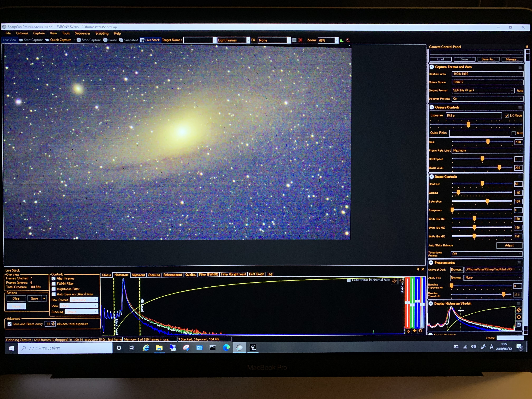Switch to the Enhancement tab
The height and width of the screenshot is (399, 532).
[173, 275]
